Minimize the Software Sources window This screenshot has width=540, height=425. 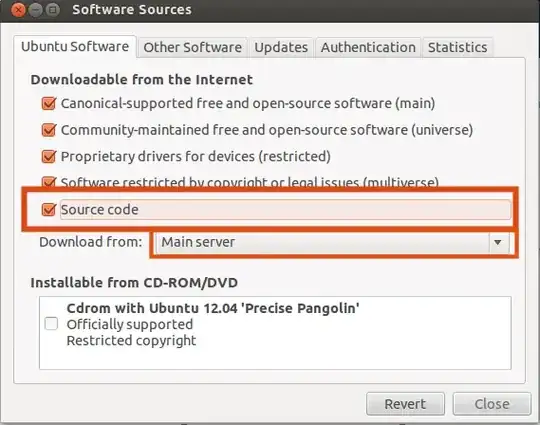[35, 10]
